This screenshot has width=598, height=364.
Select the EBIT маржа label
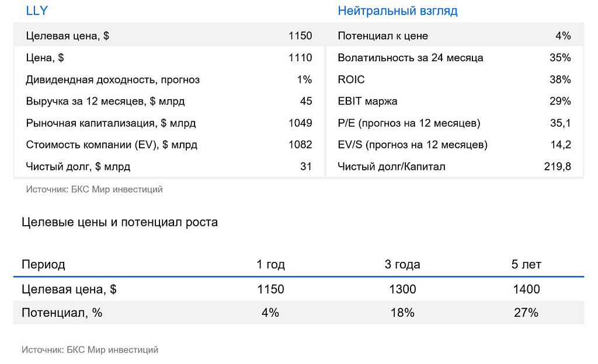coord(367,101)
